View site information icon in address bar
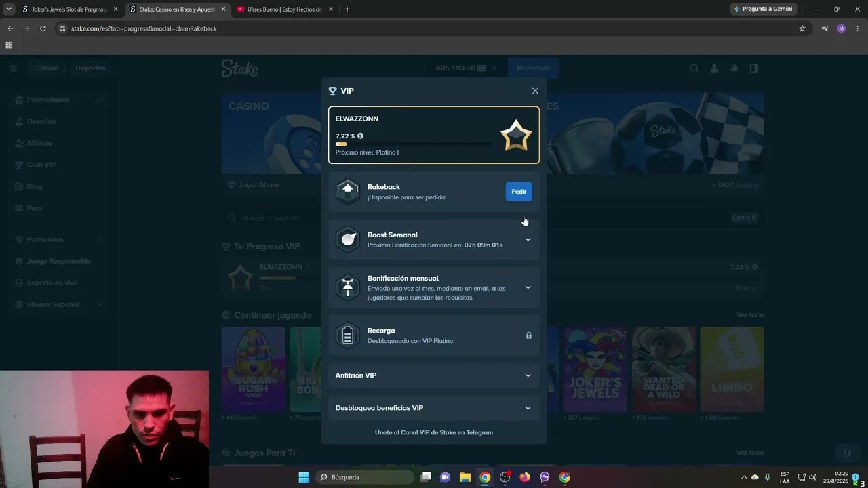 [x=62, y=28]
